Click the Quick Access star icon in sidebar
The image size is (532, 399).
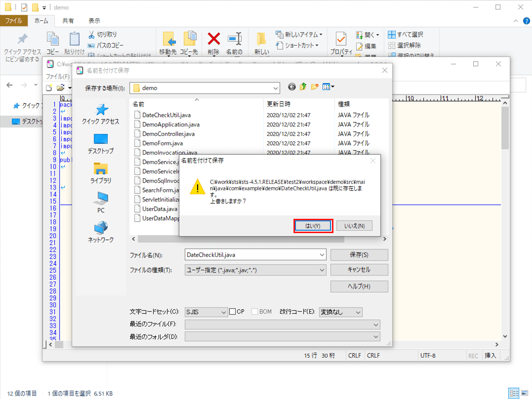(x=101, y=110)
